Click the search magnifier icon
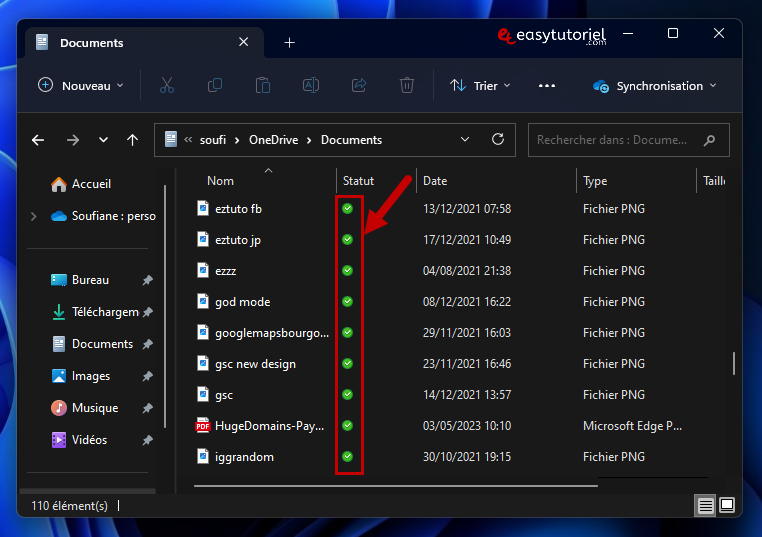 coord(710,140)
